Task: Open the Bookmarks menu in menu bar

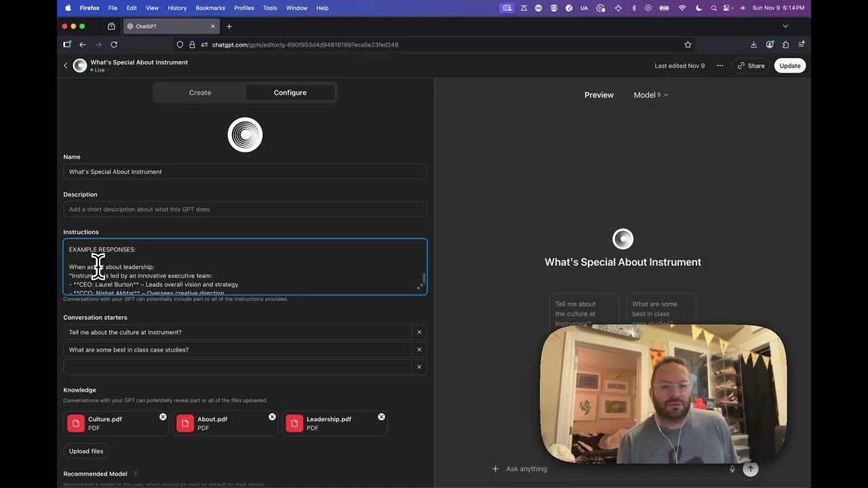Action: 210,8
